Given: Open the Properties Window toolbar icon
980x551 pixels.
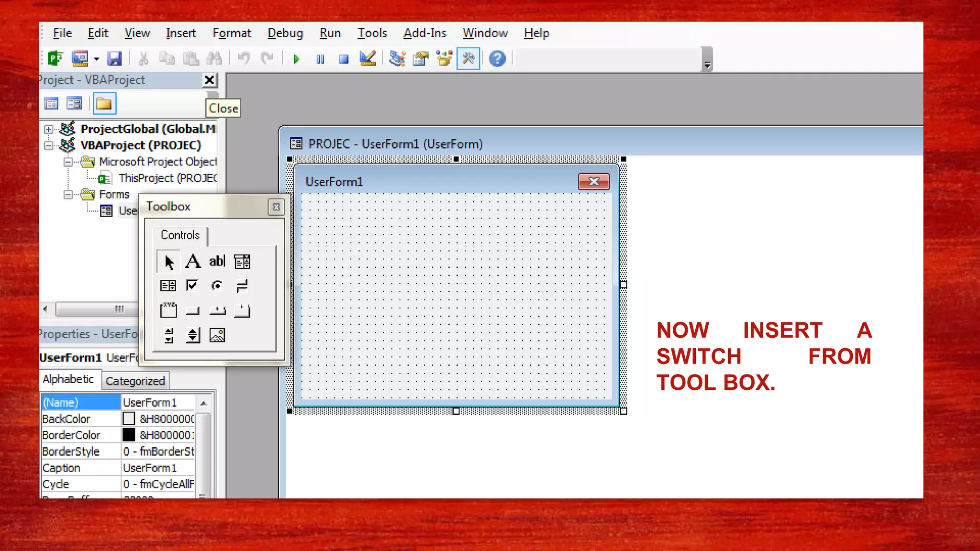Looking at the screenshot, I should [421, 59].
